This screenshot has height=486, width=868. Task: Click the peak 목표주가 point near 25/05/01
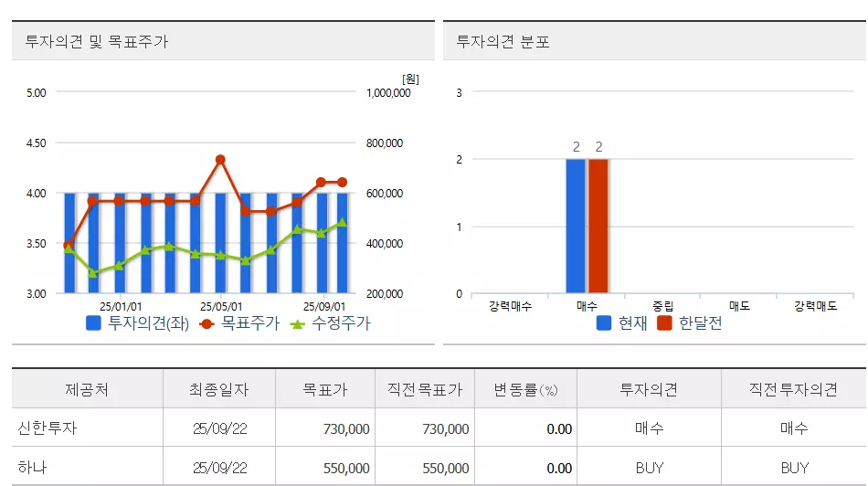tap(220, 160)
